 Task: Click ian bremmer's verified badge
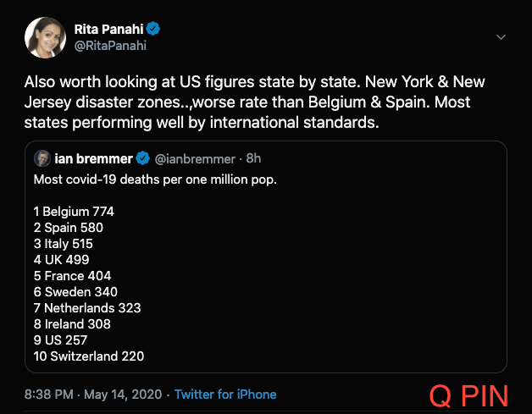pyautogui.click(x=143, y=159)
